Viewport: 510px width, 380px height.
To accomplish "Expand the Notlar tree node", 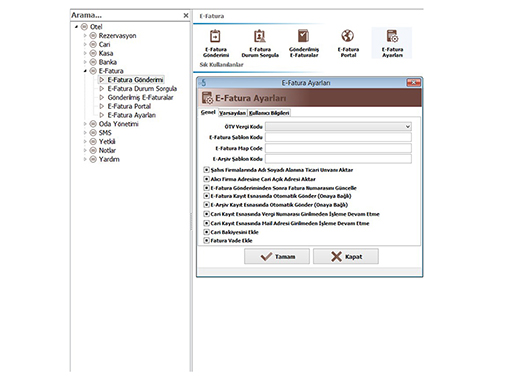I will pyautogui.click(x=85, y=150).
